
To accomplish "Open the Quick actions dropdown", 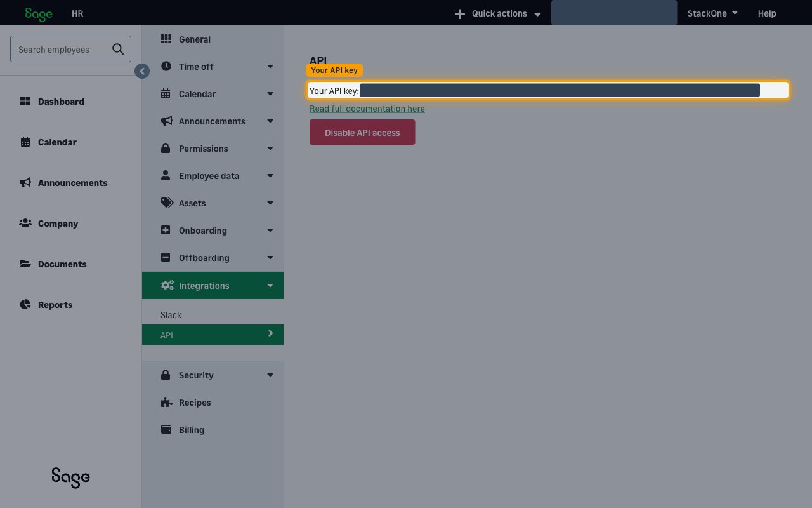I will pos(498,13).
